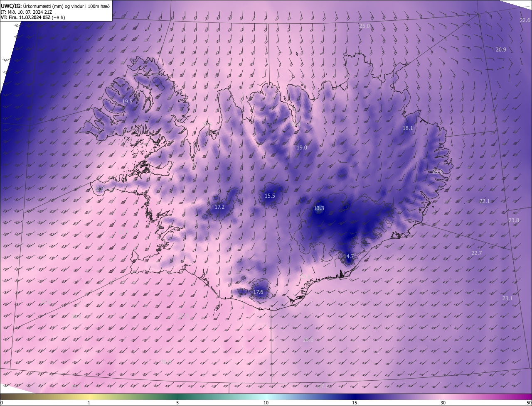The image size is (532, 406).
Task: Click the 15.5 value label
Action: click(270, 196)
